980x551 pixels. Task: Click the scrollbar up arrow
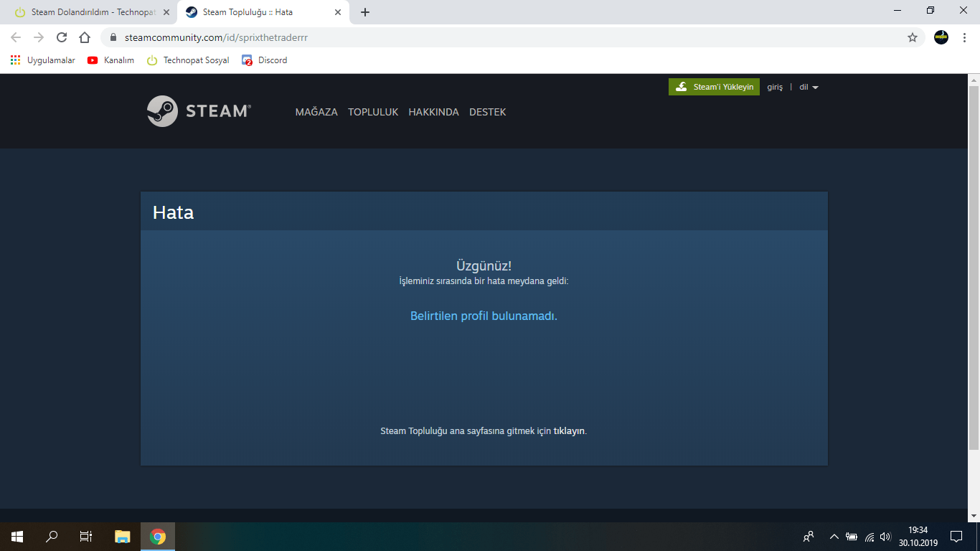[x=974, y=79]
